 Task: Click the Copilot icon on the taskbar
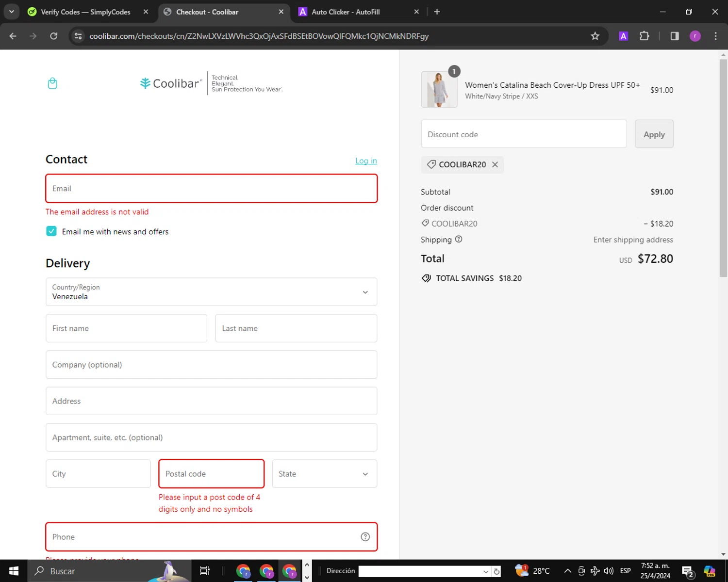(710, 571)
